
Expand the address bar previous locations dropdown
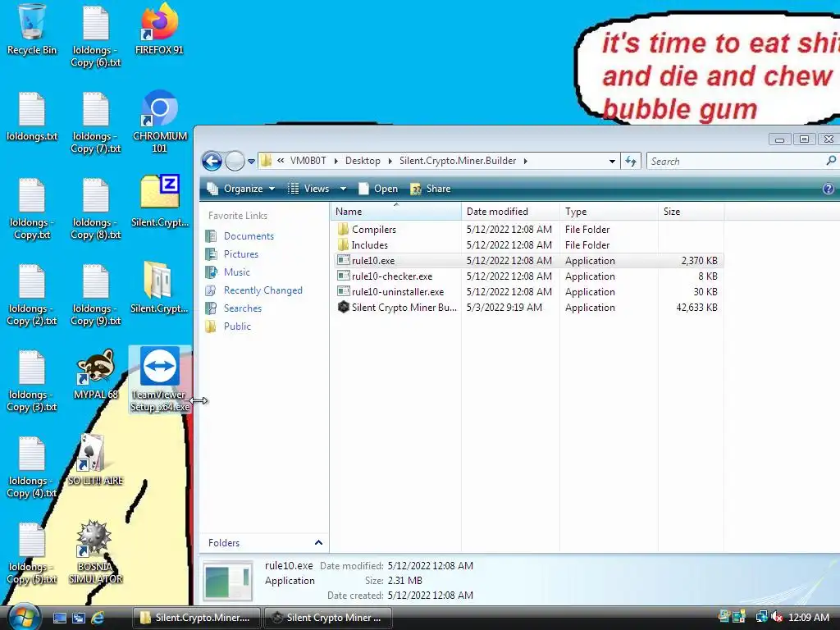click(612, 161)
